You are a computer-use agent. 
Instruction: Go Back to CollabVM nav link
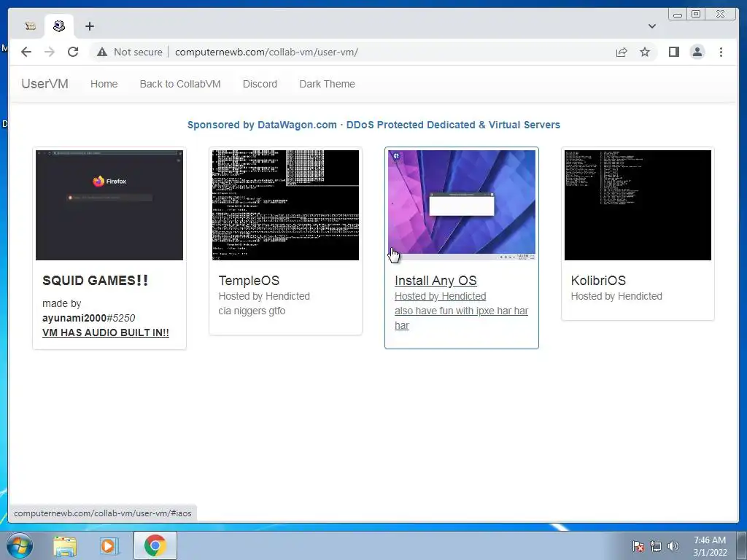(x=180, y=84)
